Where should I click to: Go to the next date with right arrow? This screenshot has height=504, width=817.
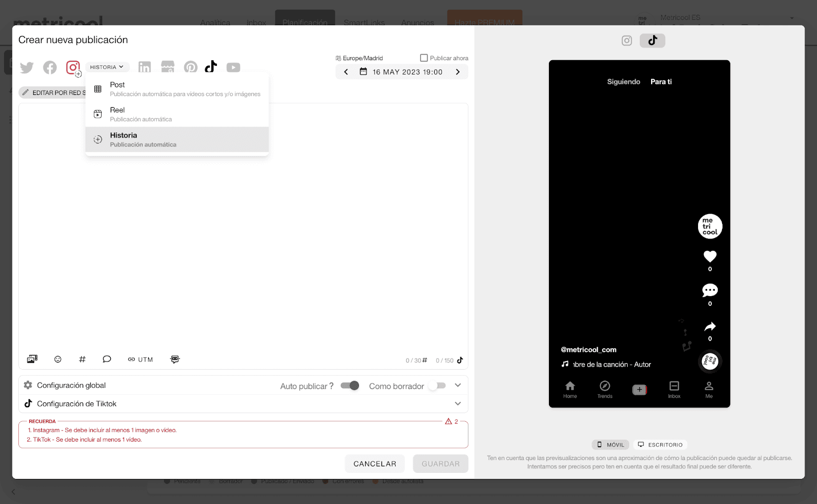point(458,72)
